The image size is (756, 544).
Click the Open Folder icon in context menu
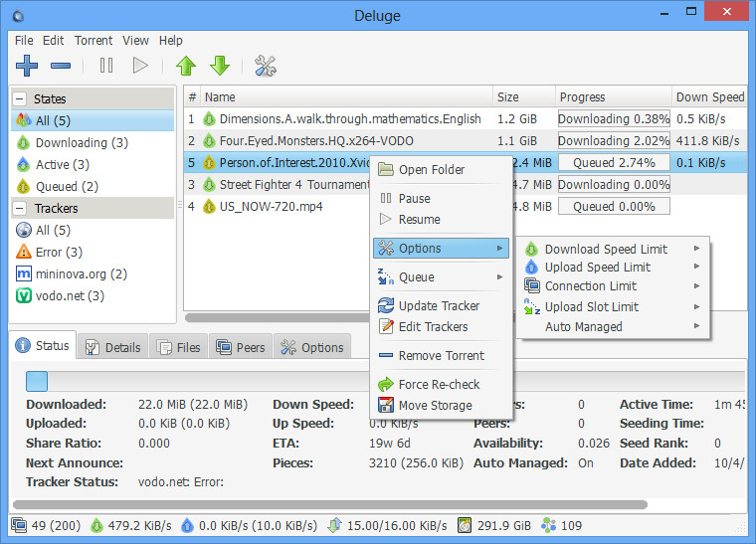386,170
